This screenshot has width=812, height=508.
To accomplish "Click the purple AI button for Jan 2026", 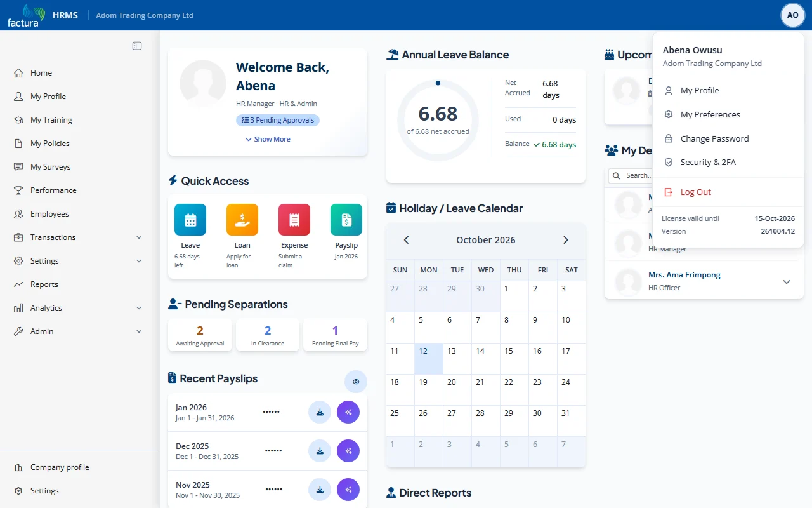I will tap(348, 412).
